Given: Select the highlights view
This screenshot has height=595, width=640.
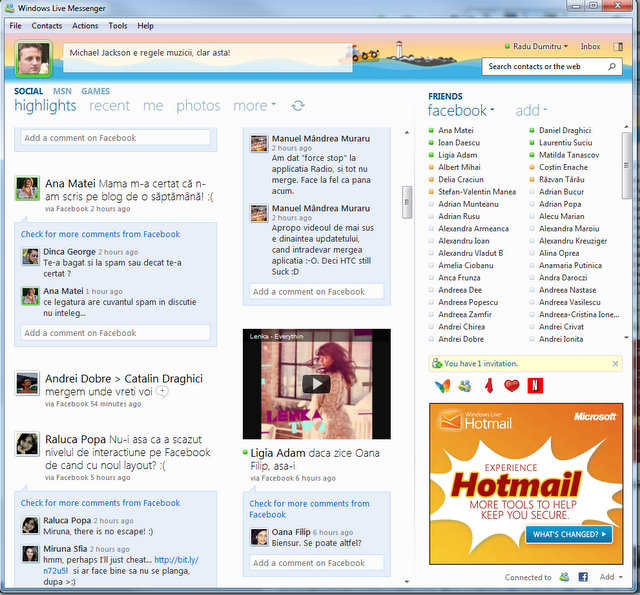Looking at the screenshot, I should point(45,106).
